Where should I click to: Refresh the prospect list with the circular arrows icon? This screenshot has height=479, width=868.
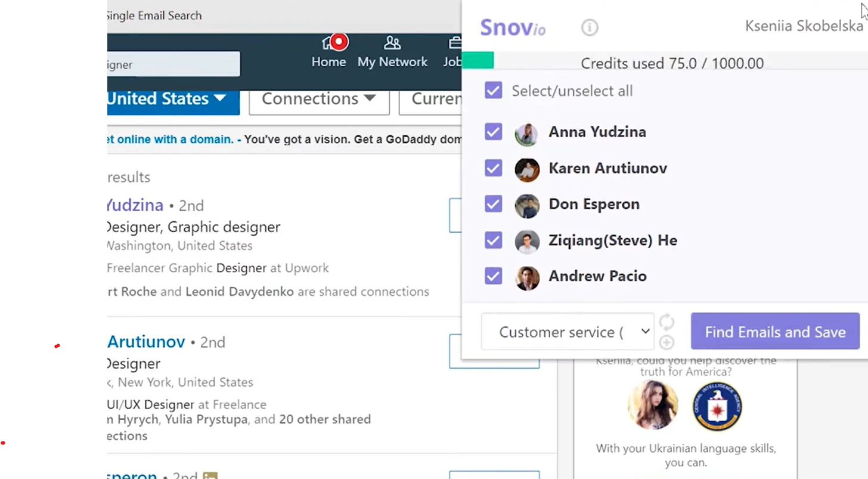click(x=666, y=322)
